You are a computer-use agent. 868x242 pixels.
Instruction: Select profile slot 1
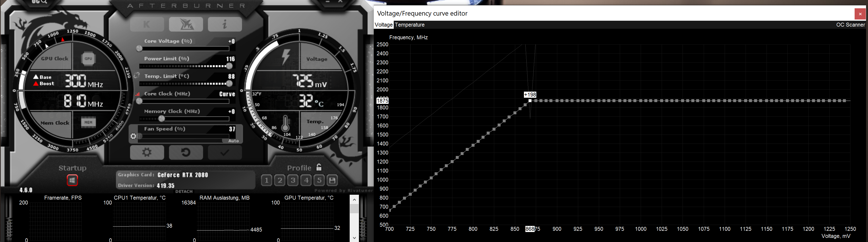click(266, 180)
